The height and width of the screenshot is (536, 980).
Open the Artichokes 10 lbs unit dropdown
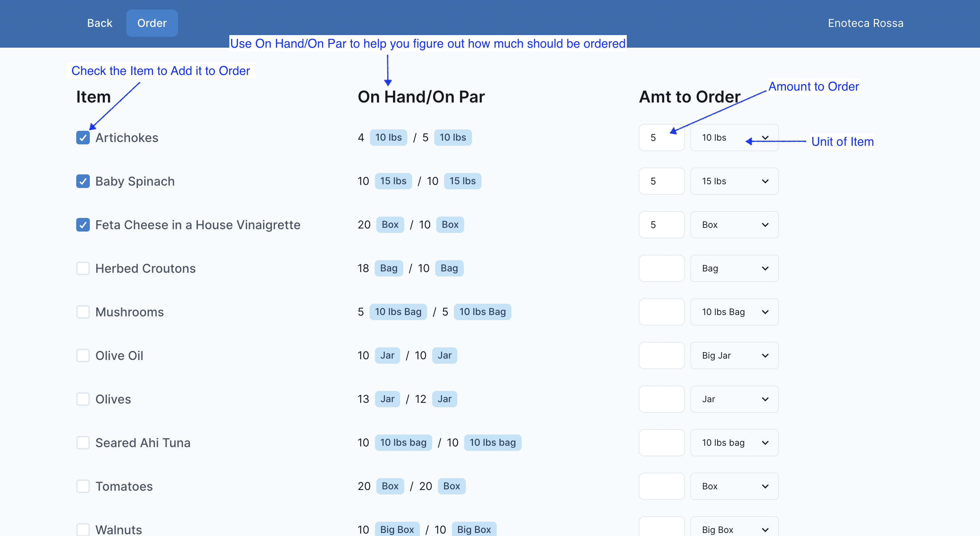734,138
